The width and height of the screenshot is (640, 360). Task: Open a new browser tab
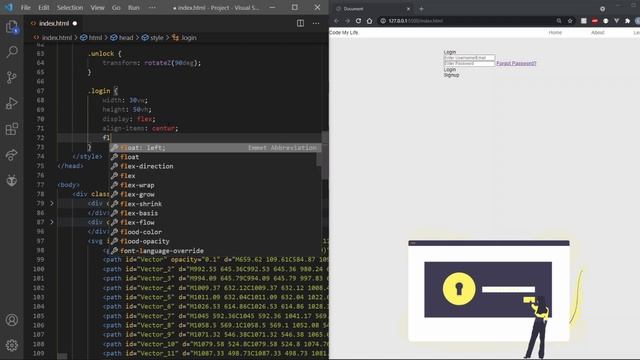click(x=421, y=9)
